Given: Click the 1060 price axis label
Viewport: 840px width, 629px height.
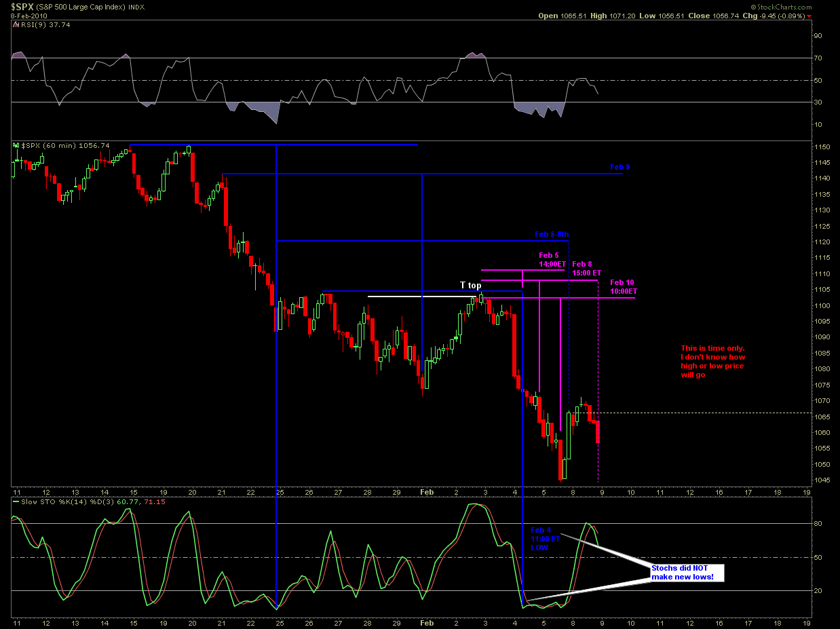Looking at the screenshot, I should [821, 433].
